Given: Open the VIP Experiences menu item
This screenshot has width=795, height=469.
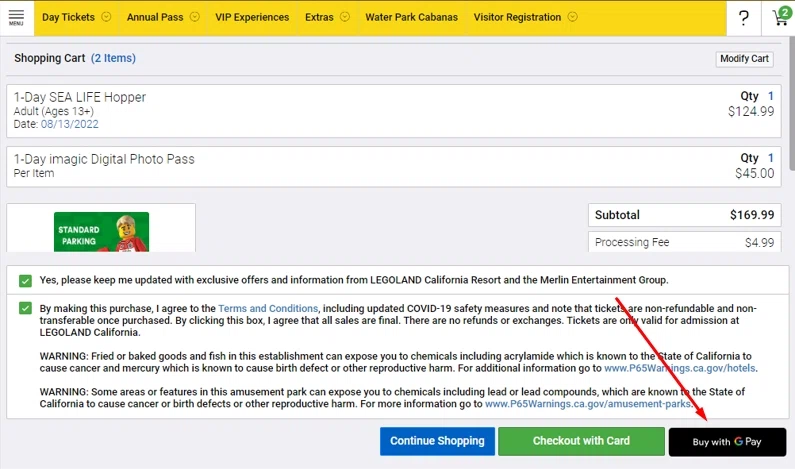Looking at the screenshot, I should [x=252, y=17].
